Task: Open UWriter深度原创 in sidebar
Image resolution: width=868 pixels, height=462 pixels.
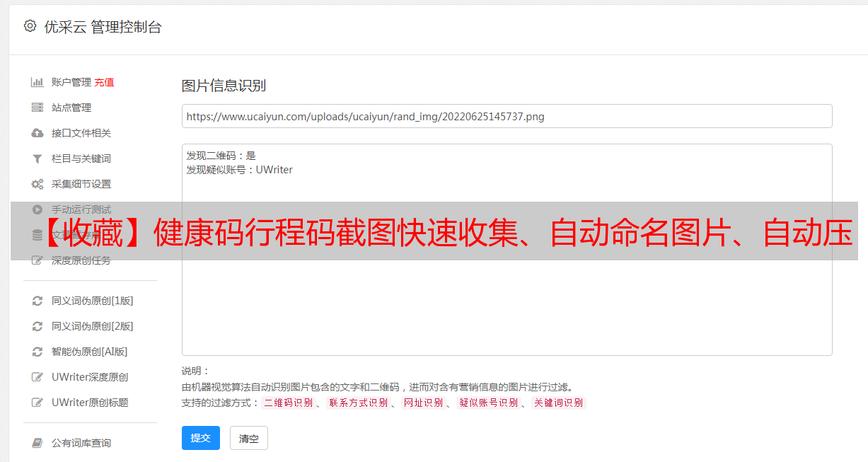Action: coord(90,377)
